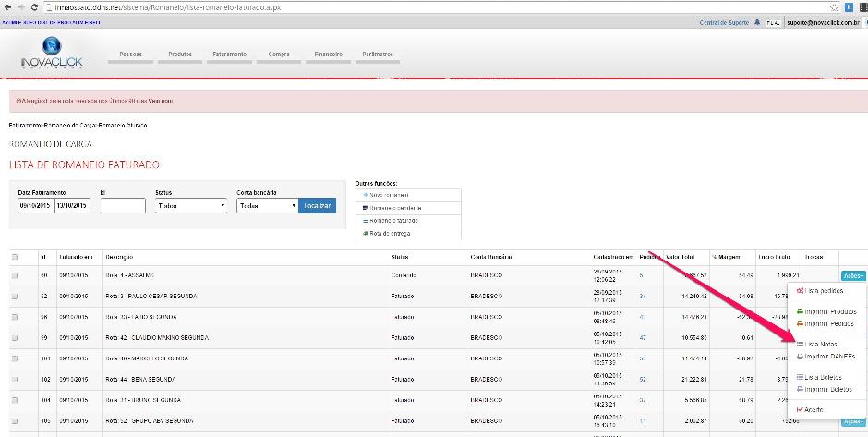Check the row for PAULO CESAR SEGUNDA
Image resolution: width=868 pixels, height=437 pixels.
tap(14, 296)
